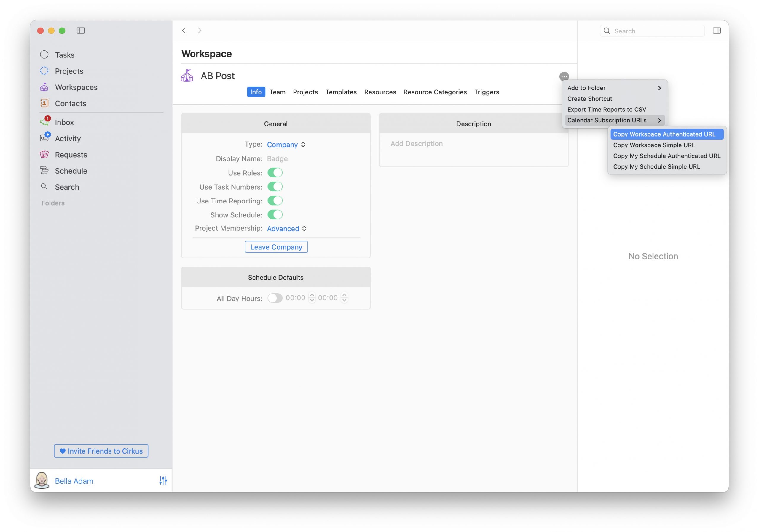Toggle Use Task Numbers switch

[x=275, y=187]
